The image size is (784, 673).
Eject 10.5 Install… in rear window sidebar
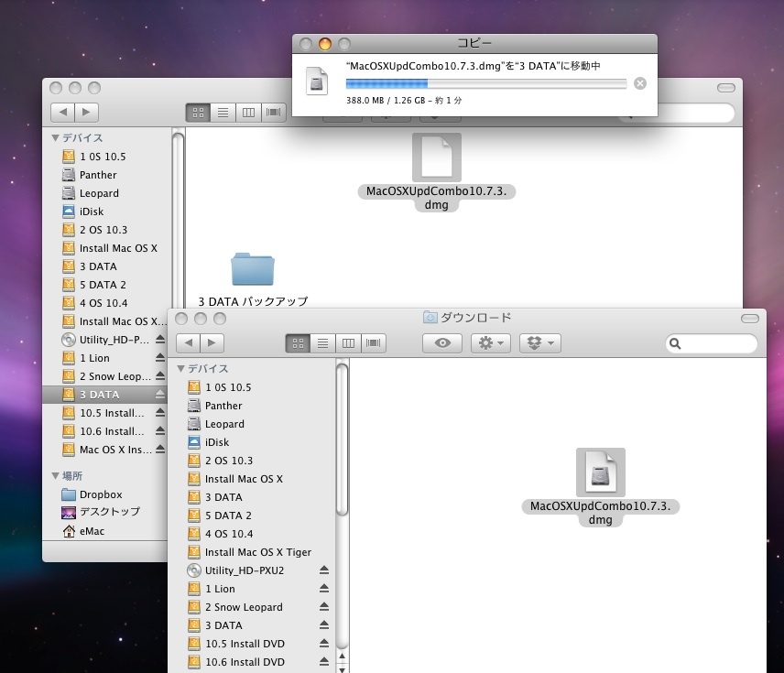(x=160, y=413)
